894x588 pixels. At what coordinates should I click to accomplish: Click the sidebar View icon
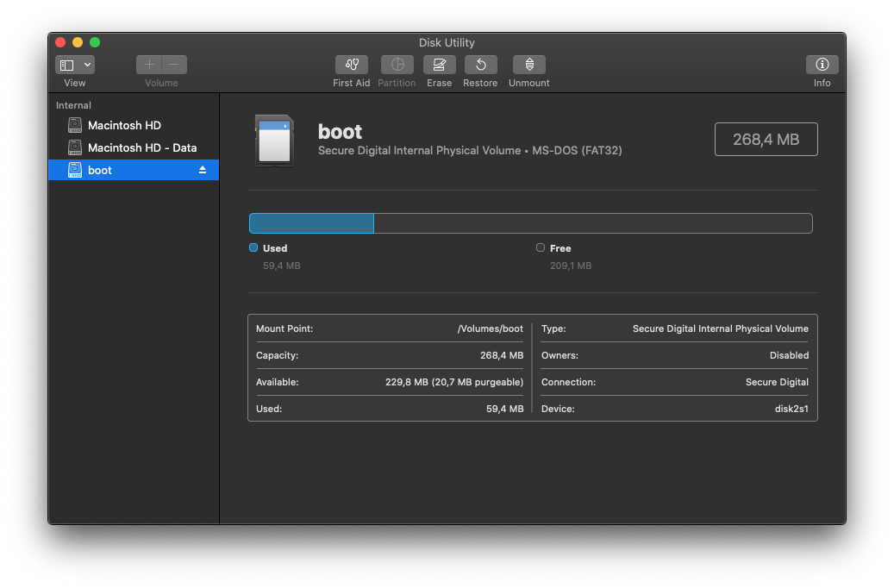pyautogui.click(x=67, y=65)
